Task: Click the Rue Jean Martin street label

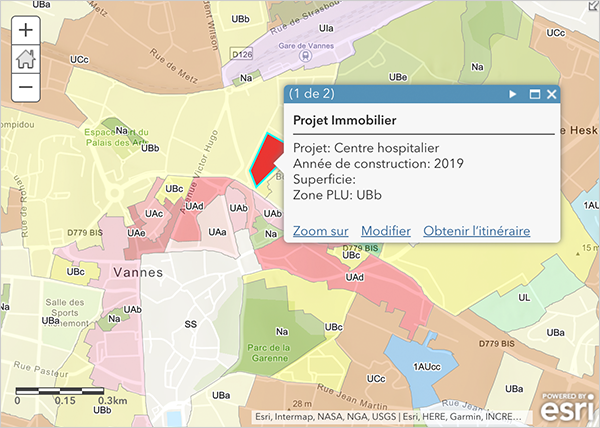Action: pyautogui.click(x=352, y=398)
